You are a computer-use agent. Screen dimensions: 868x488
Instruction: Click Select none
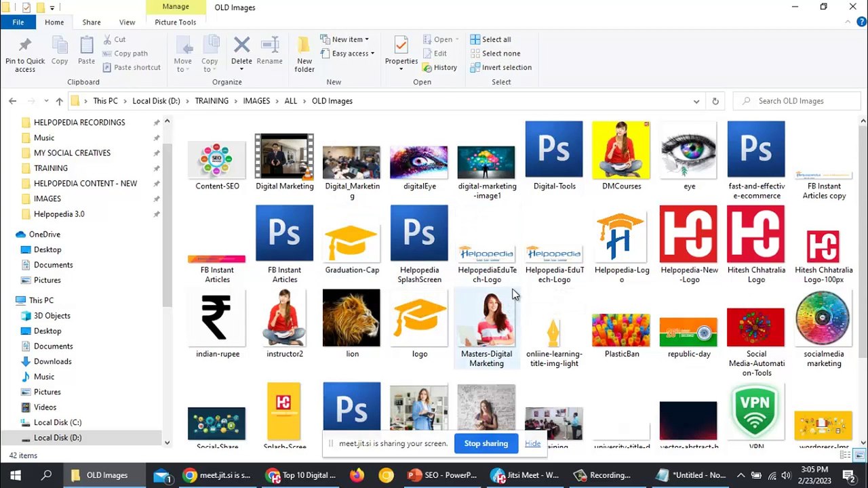[495, 54]
